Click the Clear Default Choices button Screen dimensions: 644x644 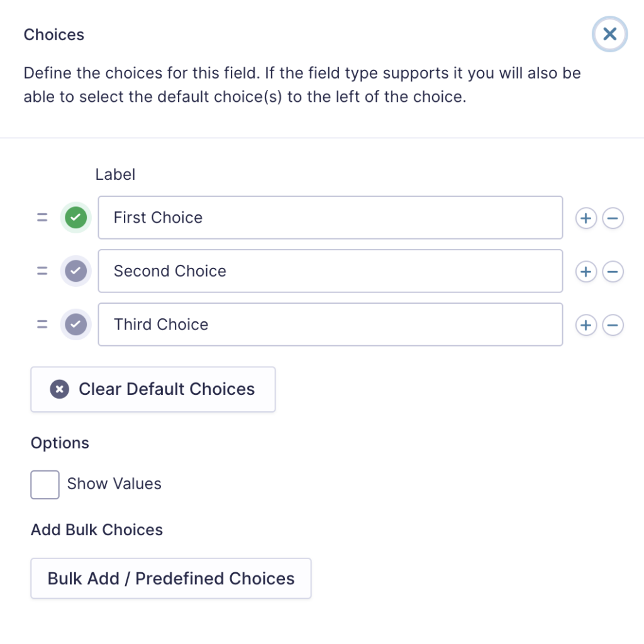pyautogui.click(x=153, y=389)
